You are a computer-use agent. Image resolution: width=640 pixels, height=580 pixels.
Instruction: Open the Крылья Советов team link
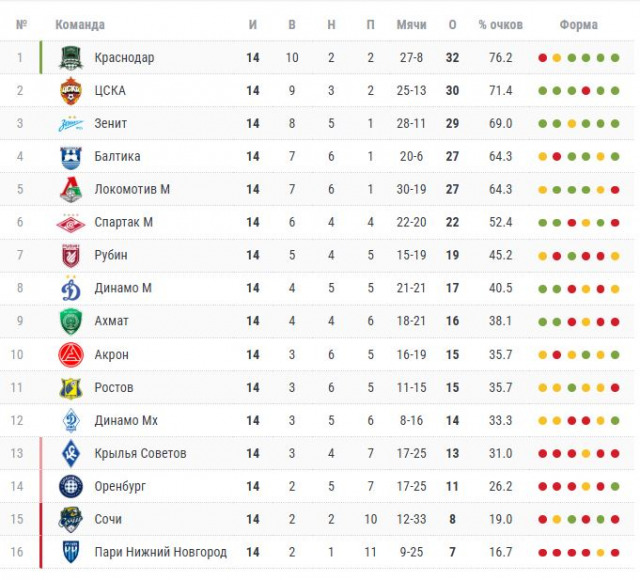[x=140, y=454]
